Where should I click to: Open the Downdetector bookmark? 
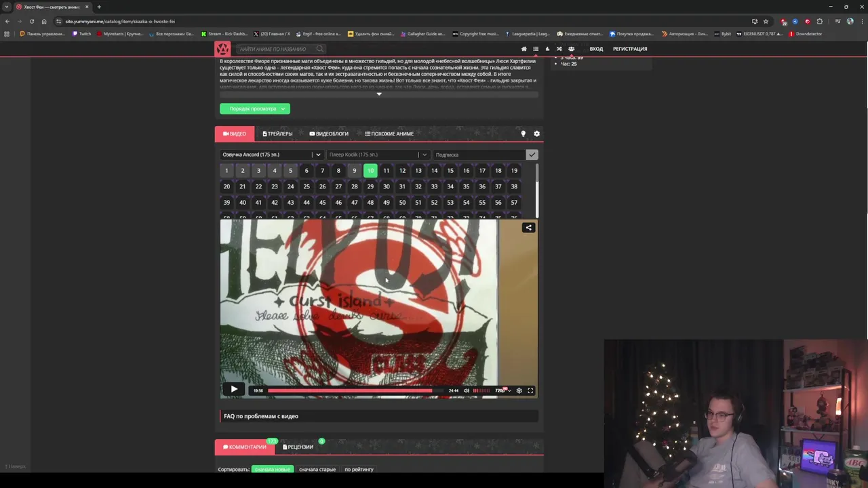(807, 33)
